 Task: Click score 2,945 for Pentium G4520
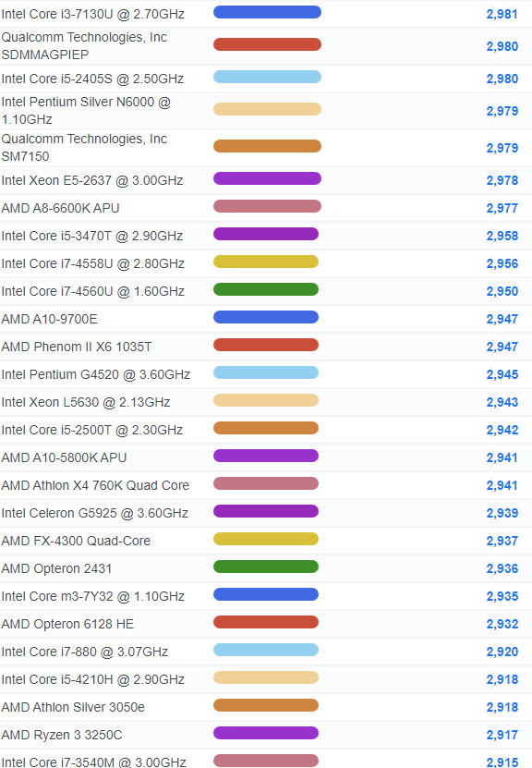click(x=502, y=374)
